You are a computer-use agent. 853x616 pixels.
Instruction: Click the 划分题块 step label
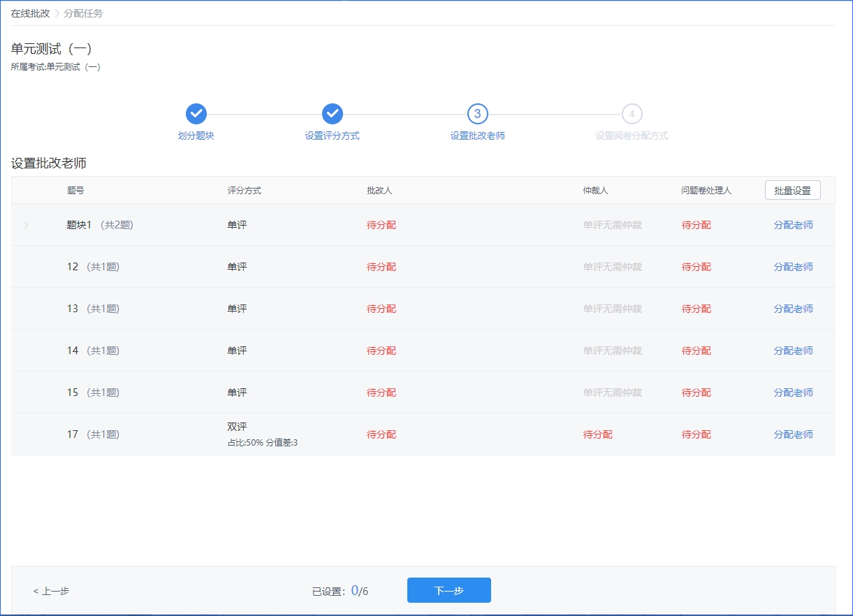point(196,135)
